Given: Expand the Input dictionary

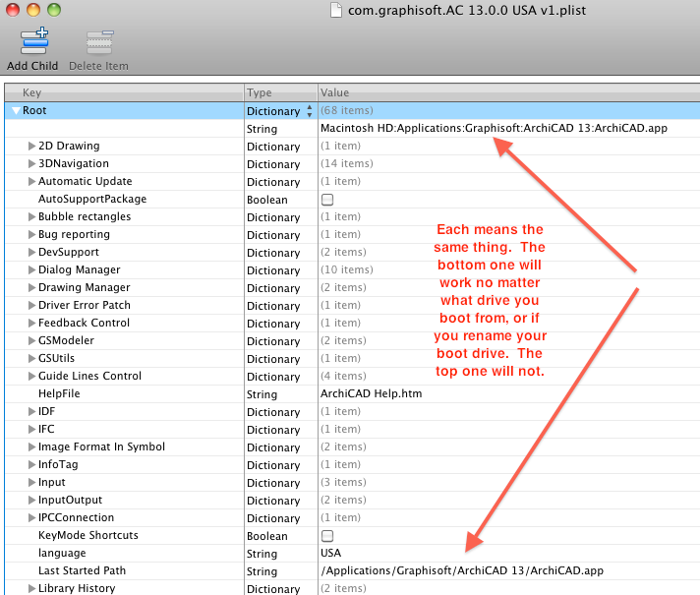Looking at the screenshot, I should tap(31, 483).
